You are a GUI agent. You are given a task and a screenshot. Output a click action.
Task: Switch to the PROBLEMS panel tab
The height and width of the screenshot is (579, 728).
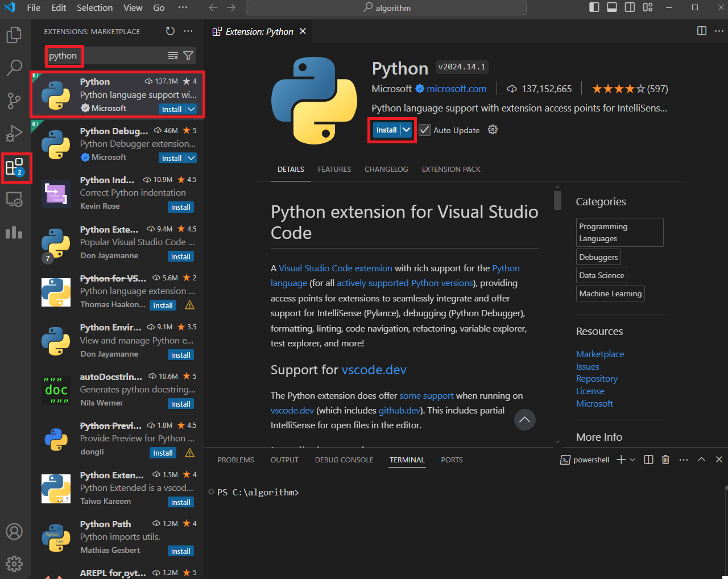tap(235, 460)
